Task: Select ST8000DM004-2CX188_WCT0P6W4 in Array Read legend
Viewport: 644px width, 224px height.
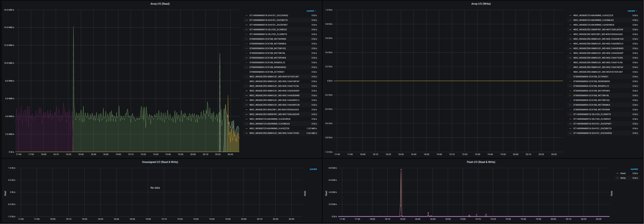Action: pos(267,58)
